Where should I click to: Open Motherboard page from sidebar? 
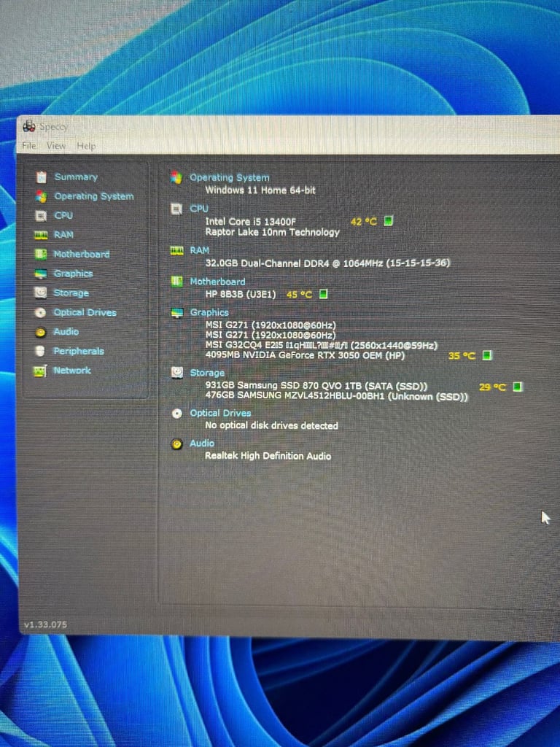coord(82,254)
